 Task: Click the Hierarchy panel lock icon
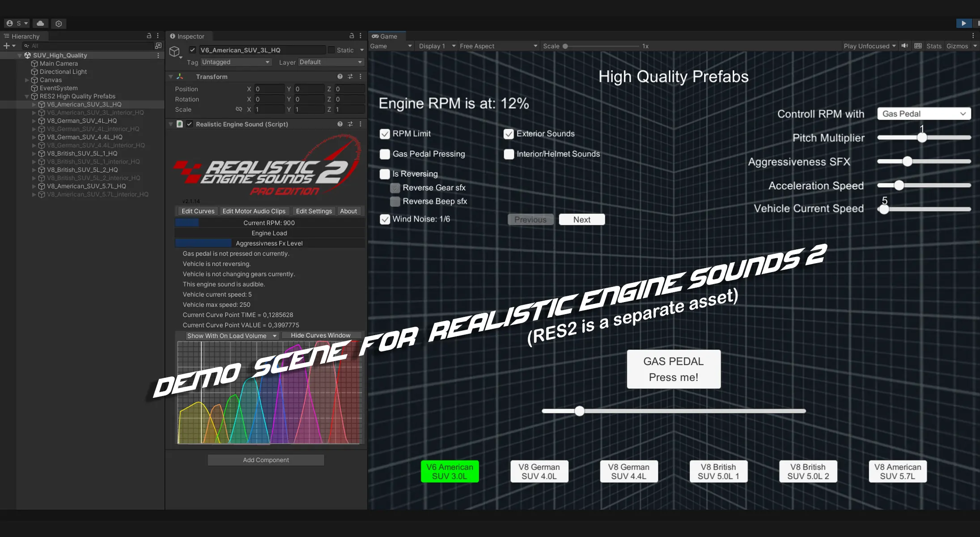click(x=149, y=36)
